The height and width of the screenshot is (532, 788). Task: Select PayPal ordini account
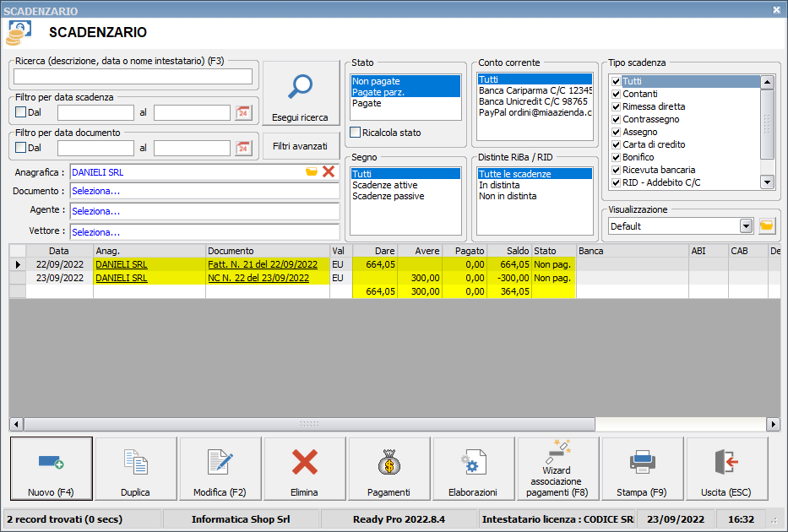click(x=535, y=112)
